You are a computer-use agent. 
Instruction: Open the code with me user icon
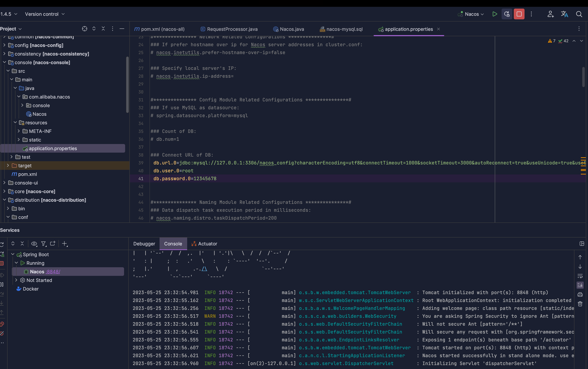550,14
